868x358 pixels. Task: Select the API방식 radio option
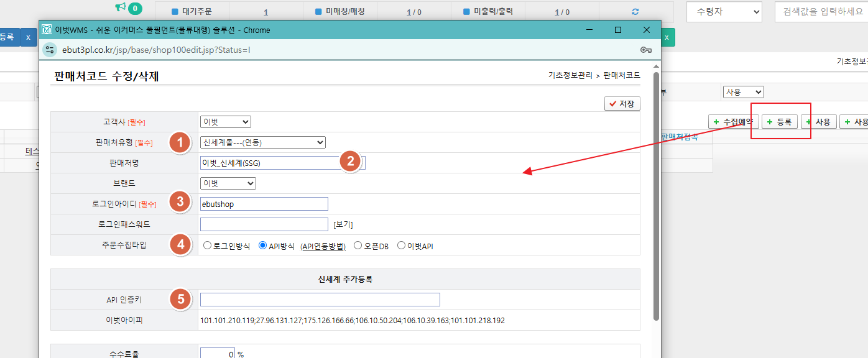[x=262, y=246]
